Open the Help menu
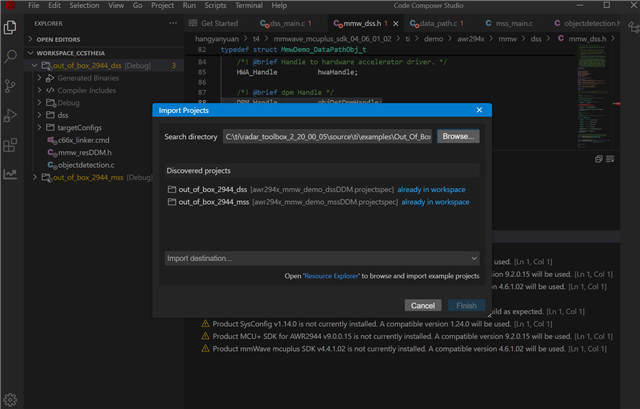The image size is (640, 409). (279, 5)
